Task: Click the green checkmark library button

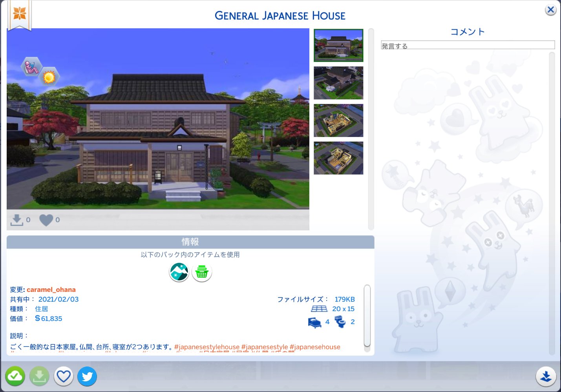Action: tap(15, 376)
